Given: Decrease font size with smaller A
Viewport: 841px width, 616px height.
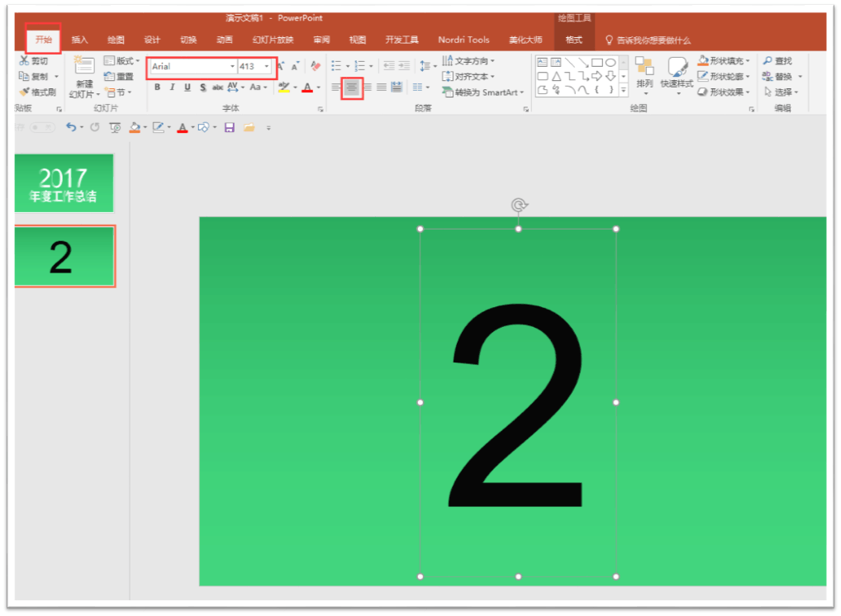Looking at the screenshot, I should [x=295, y=67].
